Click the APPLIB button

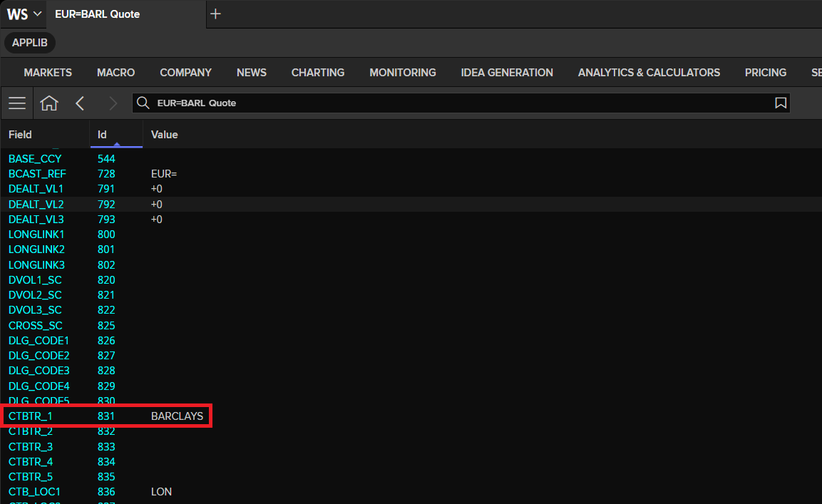30,43
